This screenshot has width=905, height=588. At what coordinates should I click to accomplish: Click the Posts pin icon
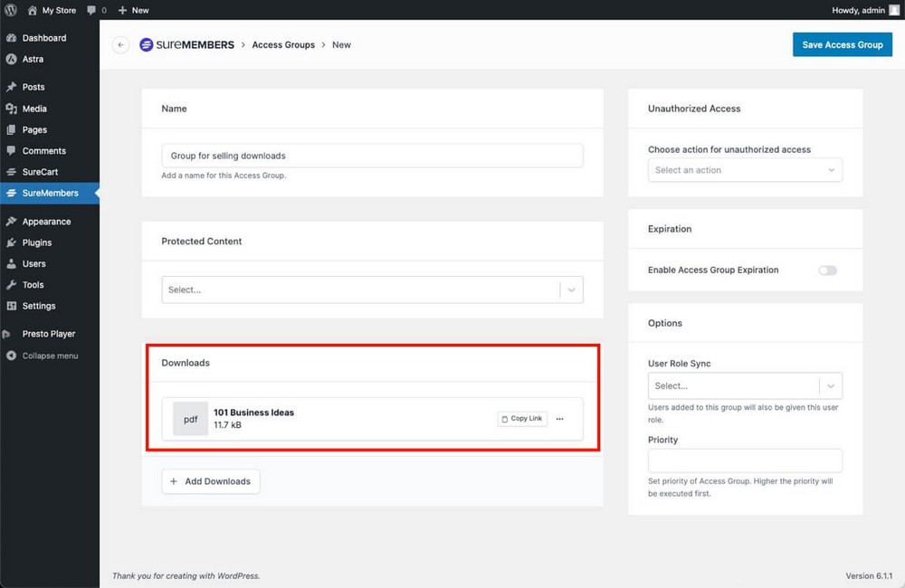11,87
